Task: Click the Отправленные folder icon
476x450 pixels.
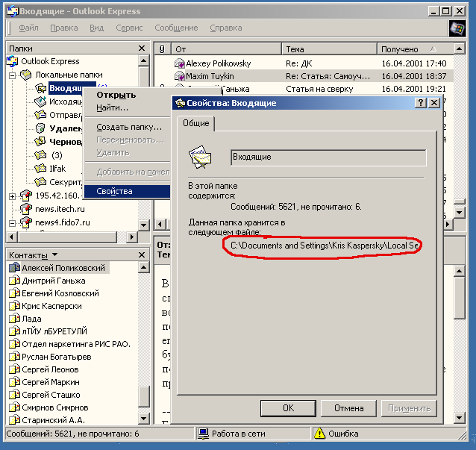Action: coord(40,115)
